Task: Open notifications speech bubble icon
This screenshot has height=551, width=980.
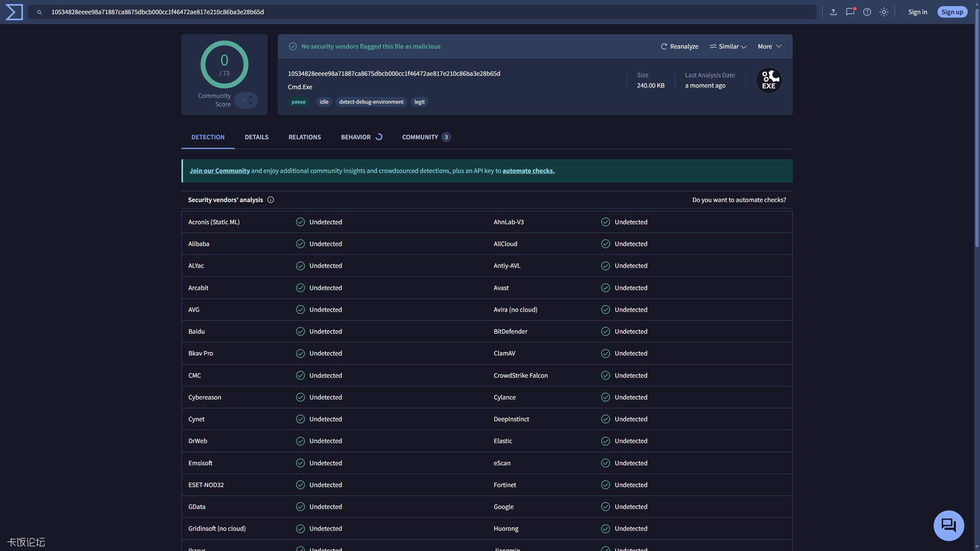Action: point(850,12)
